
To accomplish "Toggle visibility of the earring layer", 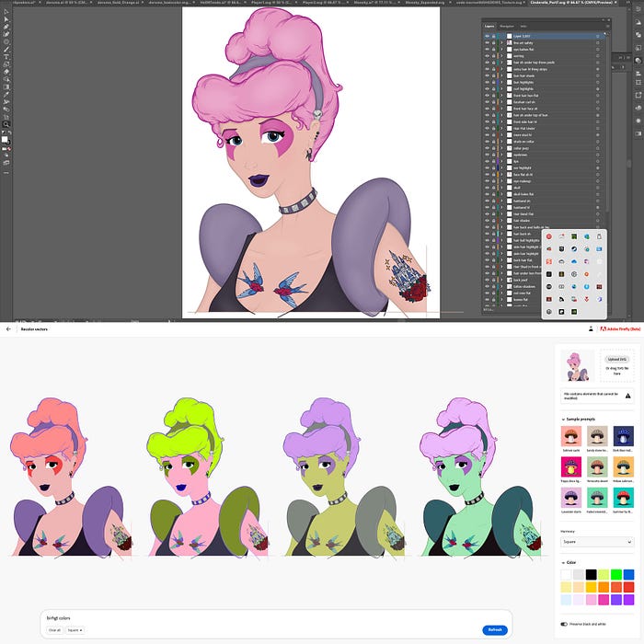I will [x=487, y=56].
